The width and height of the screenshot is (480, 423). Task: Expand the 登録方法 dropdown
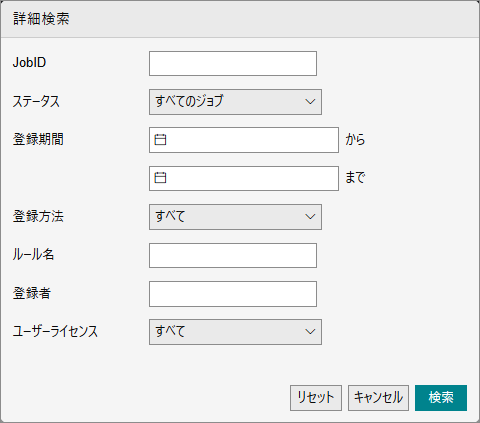point(235,217)
